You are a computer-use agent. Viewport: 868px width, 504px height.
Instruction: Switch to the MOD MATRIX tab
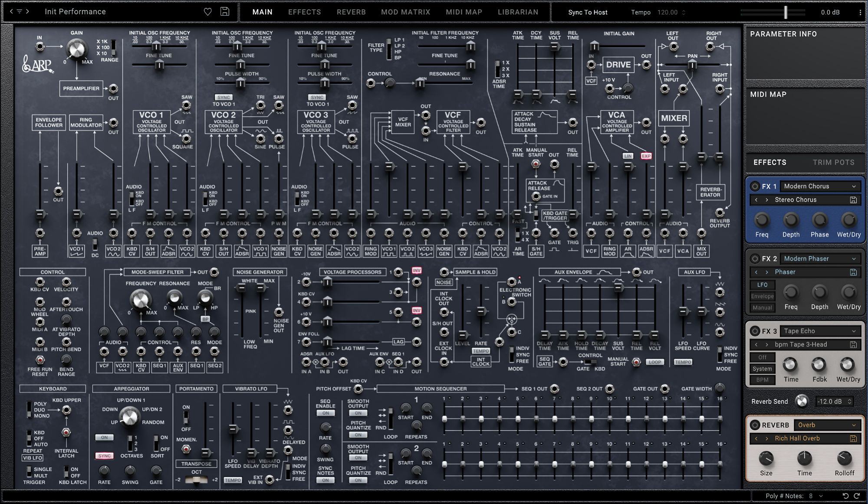pyautogui.click(x=405, y=12)
